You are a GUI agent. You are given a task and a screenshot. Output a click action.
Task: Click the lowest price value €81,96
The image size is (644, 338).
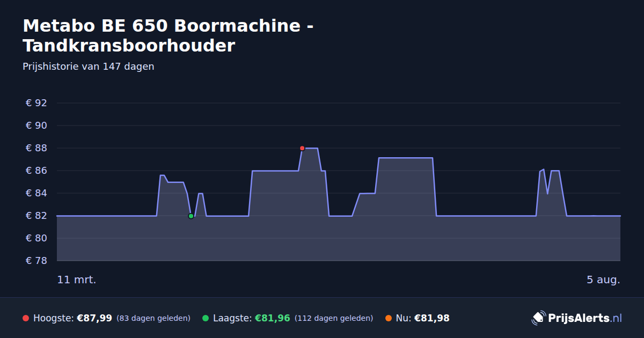(x=272, y=318)
